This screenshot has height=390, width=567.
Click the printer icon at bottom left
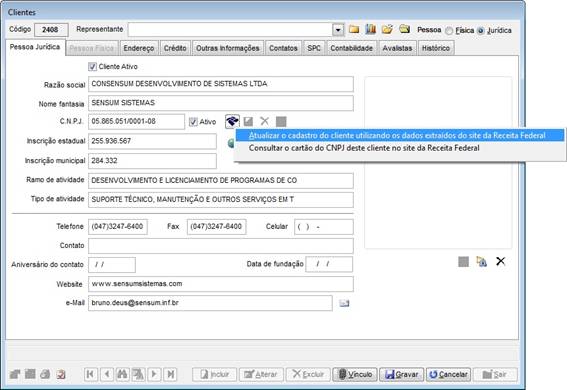[x=45, y=374]
